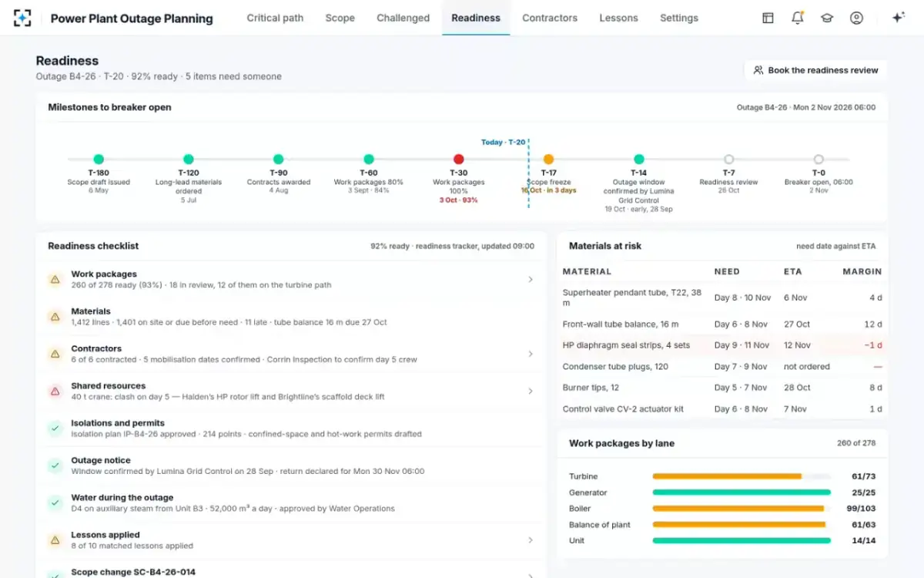
Task: Click the T-90 Contracts awarded marker
Action: click(279, 160)
